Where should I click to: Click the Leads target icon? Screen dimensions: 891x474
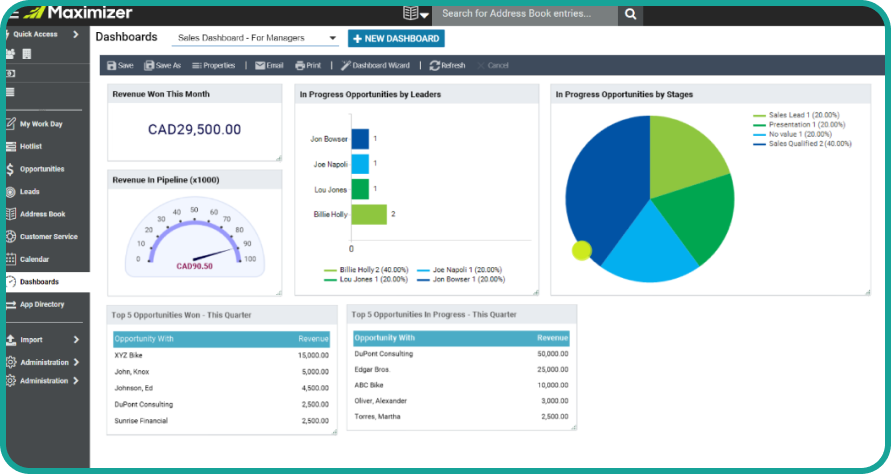click(11, 192)
